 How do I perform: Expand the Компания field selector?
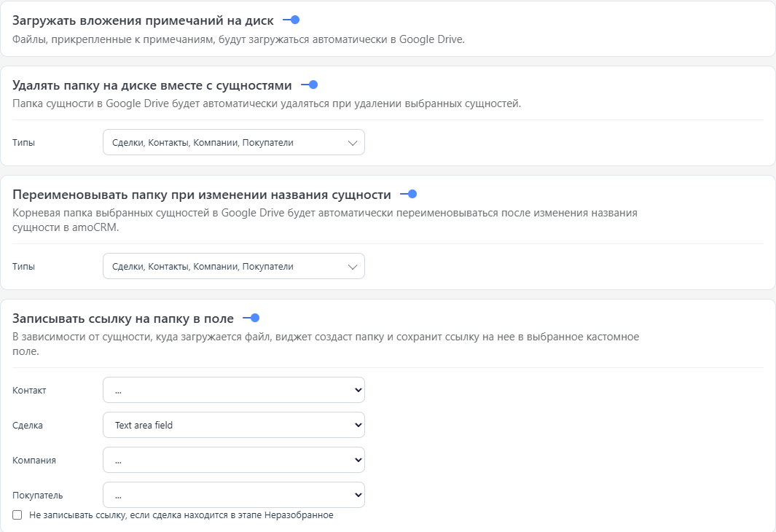[x=233, y=460]
